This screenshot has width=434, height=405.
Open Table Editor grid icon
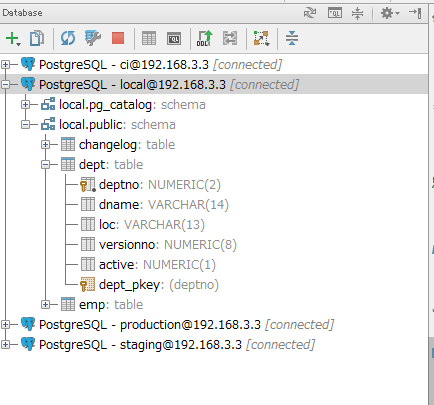click(x=149, y=38)
